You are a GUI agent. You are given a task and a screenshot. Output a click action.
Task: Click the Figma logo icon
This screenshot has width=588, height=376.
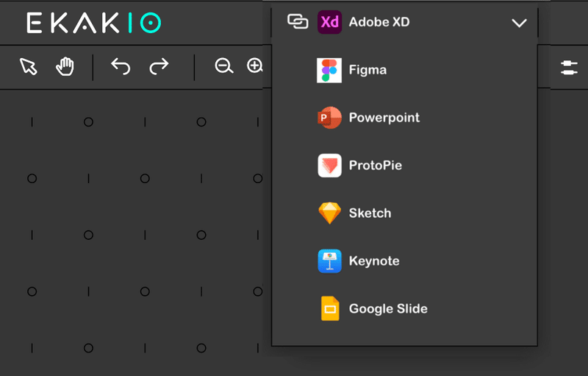tap(329, 70)
